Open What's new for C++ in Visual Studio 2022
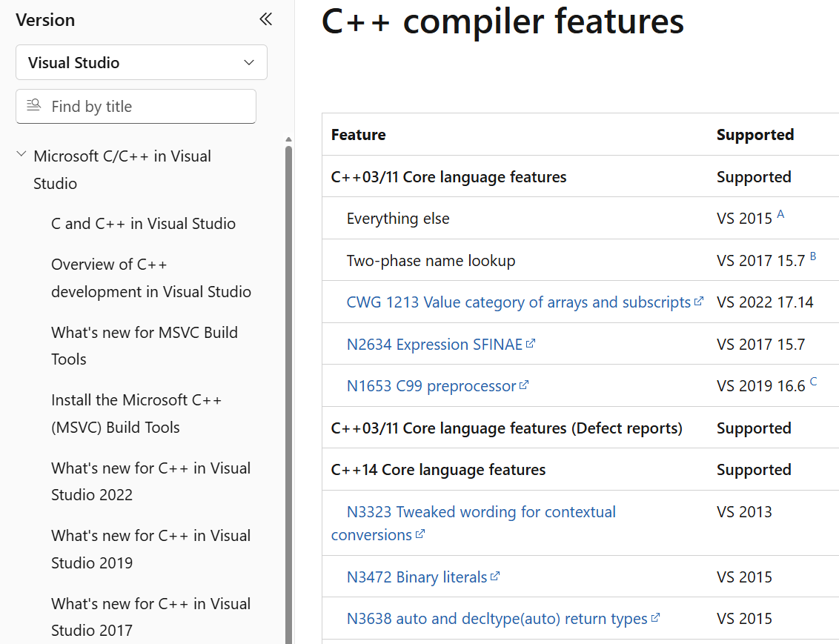 coord(151,482)
